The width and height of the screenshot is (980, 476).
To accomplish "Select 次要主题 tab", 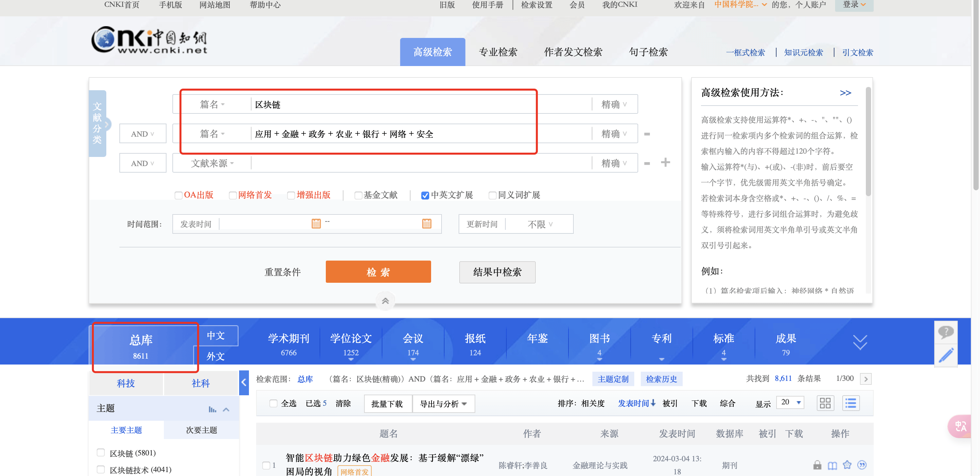I will click(x=201, y=430).
